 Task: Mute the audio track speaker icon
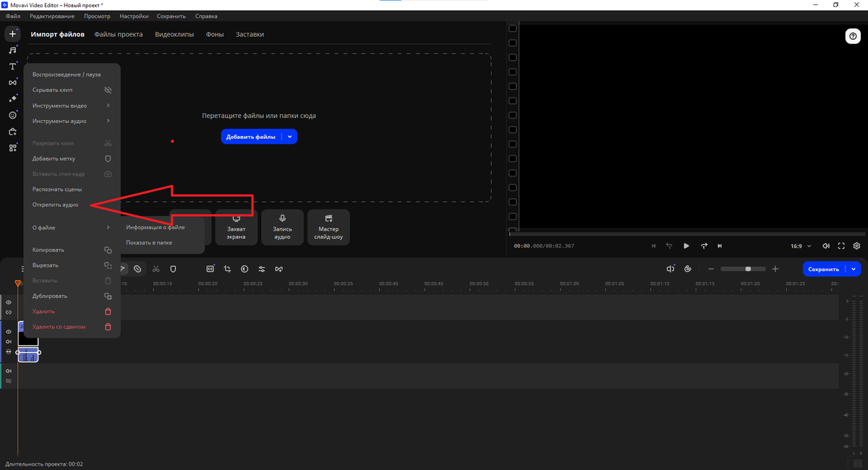[x=8, y=371]
